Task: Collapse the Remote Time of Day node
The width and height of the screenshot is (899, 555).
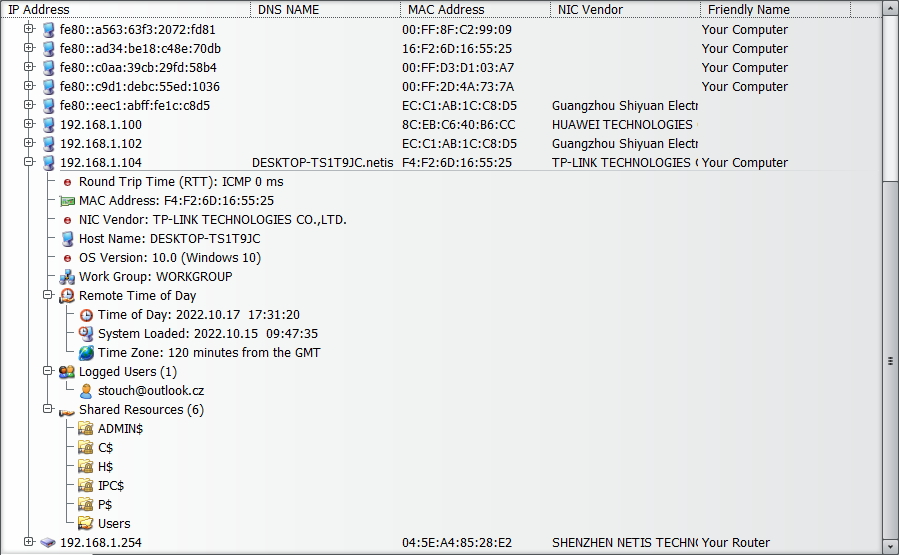Action: tap(48, 295)
